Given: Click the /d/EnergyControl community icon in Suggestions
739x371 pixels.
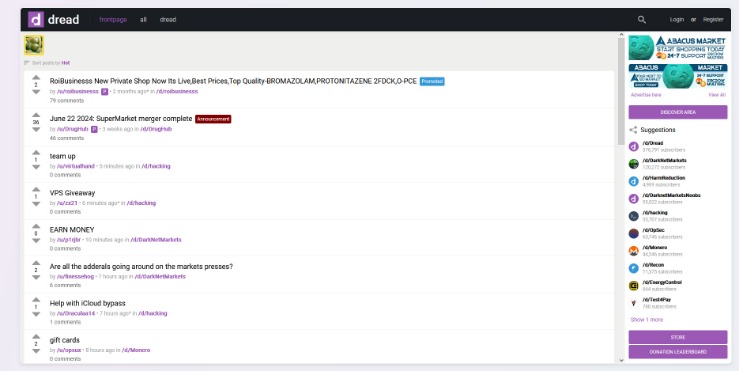Looking at the screenshot, I should click(x=633, y=286).
